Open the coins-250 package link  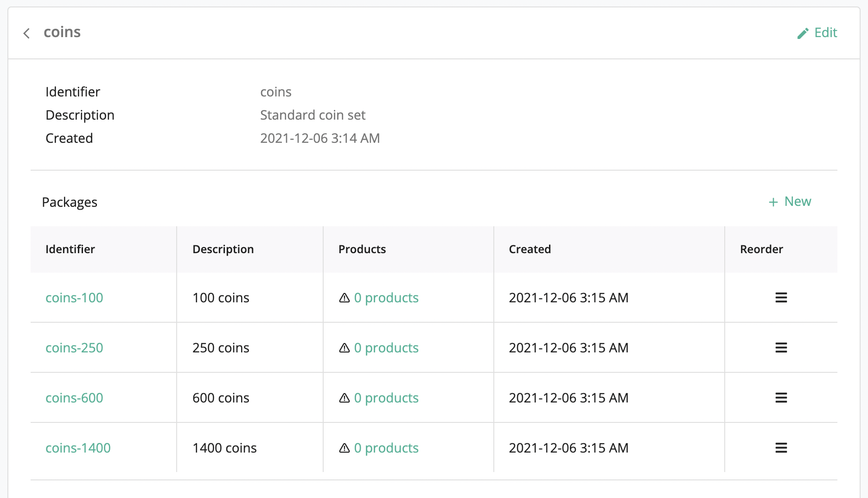click(74, 348)
